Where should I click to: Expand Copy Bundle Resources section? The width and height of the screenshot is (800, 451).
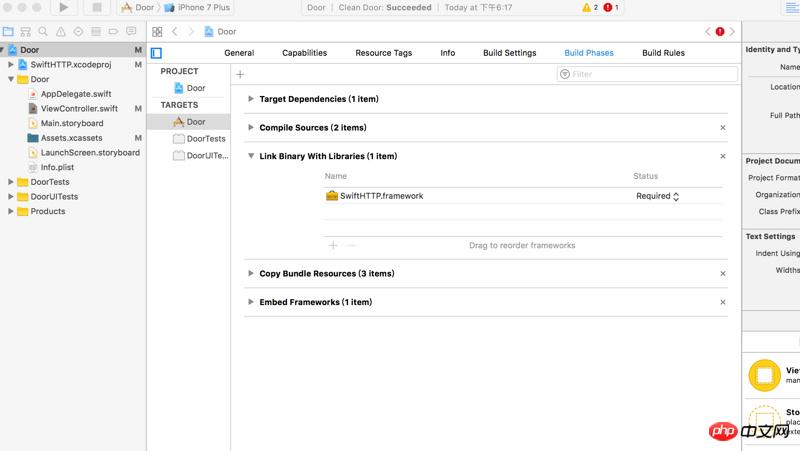pos(251,273)
